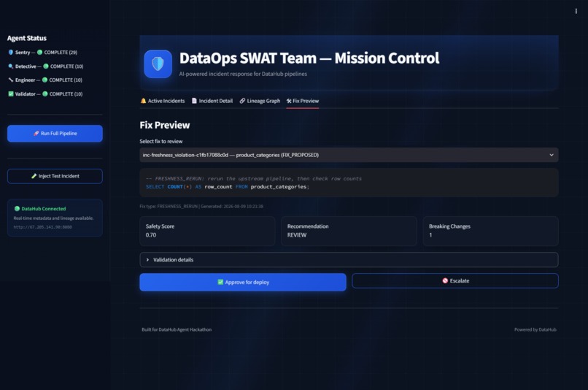Click the link icon on Lineage Graph

click(242, 101)
